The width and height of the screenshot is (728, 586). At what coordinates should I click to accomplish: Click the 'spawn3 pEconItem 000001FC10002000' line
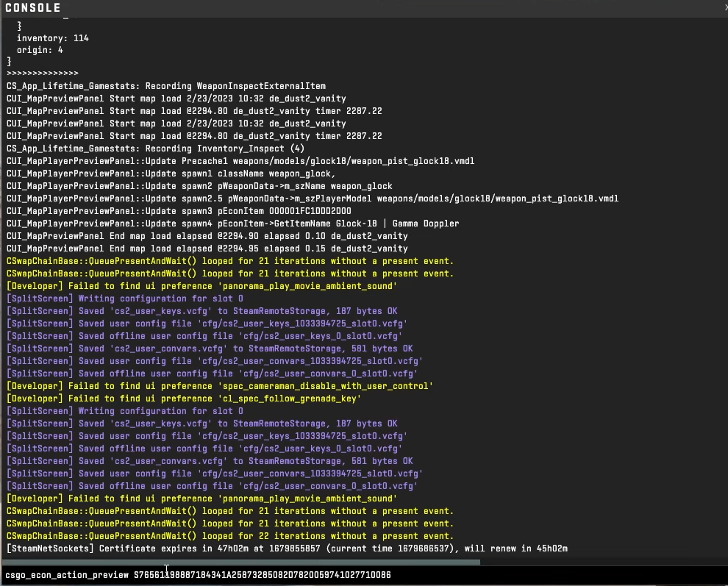pos(179,211)
